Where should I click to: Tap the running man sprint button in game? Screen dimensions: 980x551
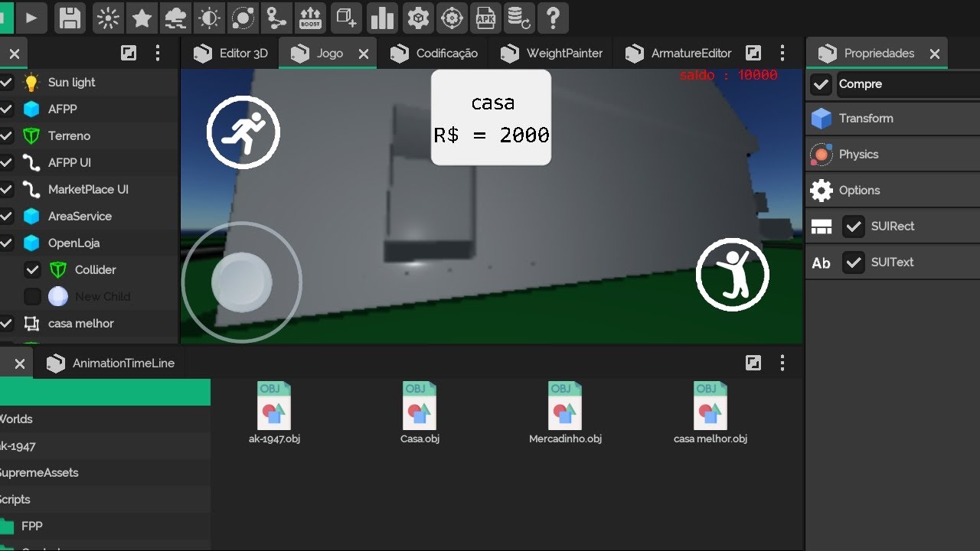pos(243,132)
